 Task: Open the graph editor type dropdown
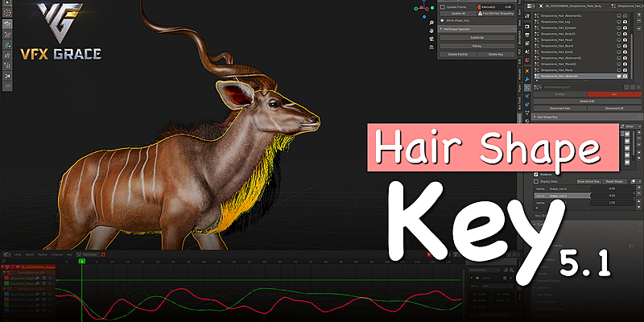click(6, 254)
